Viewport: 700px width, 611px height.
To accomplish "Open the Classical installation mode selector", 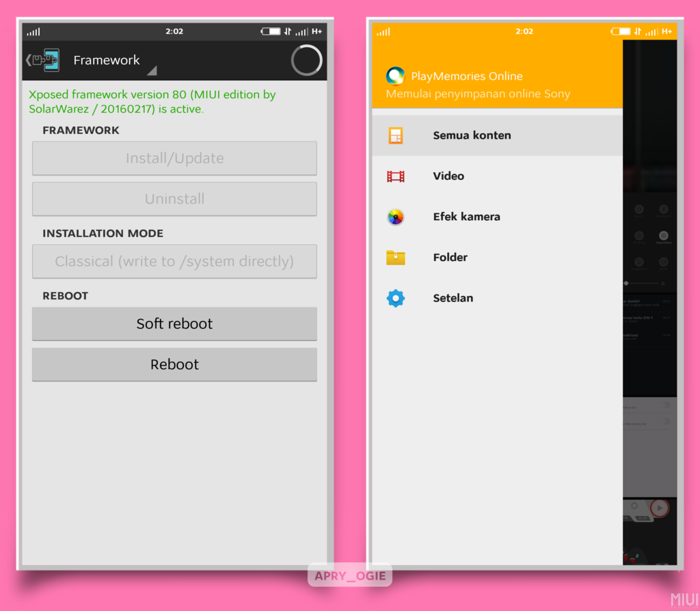I will tap(174, 262).
